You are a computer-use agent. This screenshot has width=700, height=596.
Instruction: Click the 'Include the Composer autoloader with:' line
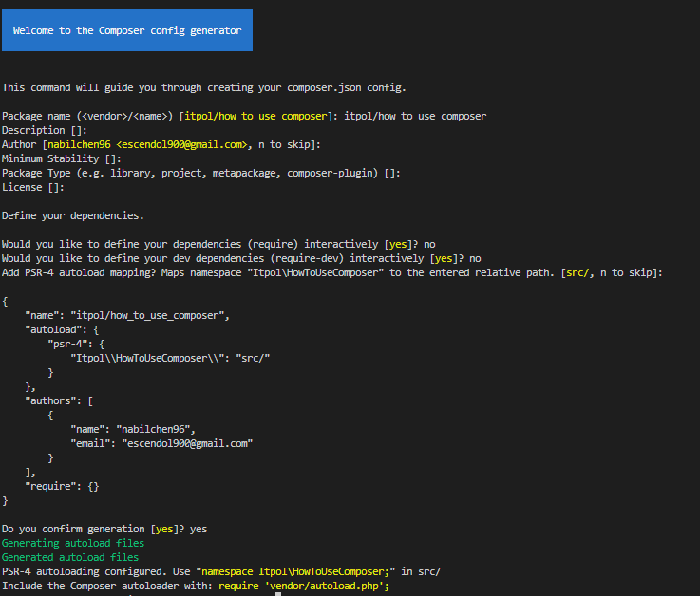[196, 587]
